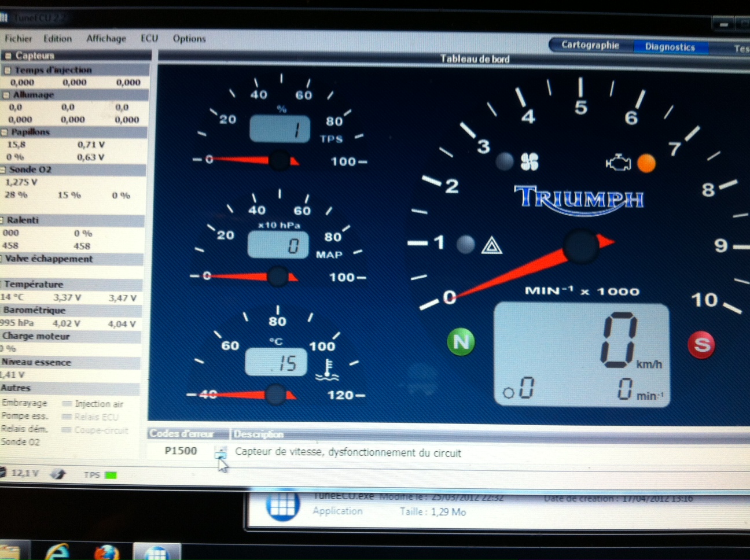Collapse the Capteurs panel header
The height and width of the screenshot is (560, 750).
click(8, 56)
